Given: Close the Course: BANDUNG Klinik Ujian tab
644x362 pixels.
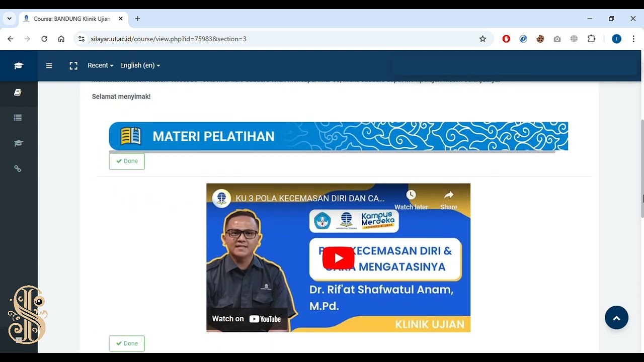Looking at the screenshot, I should click(x=121, y=19).
